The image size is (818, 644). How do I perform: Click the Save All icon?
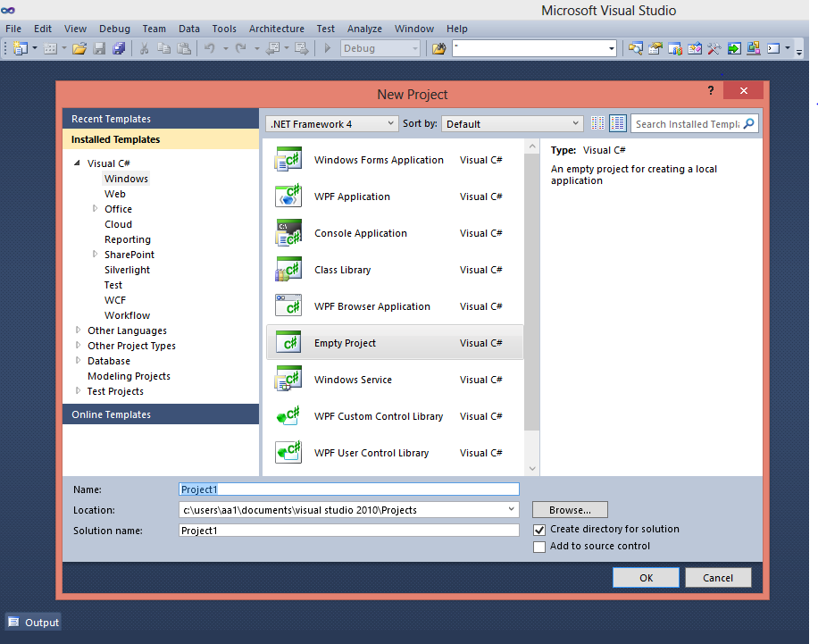click(x=119, y=48)
